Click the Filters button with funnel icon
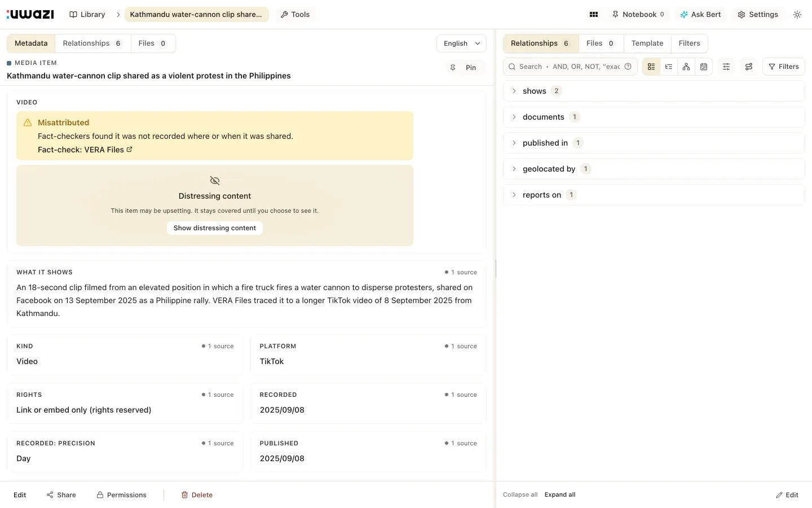Viewport: 812px width, 508px height. pos(783,67)
